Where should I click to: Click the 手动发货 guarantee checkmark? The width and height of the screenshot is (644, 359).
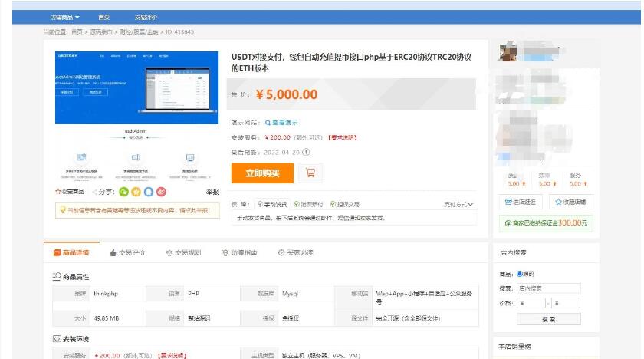(260, 204)
